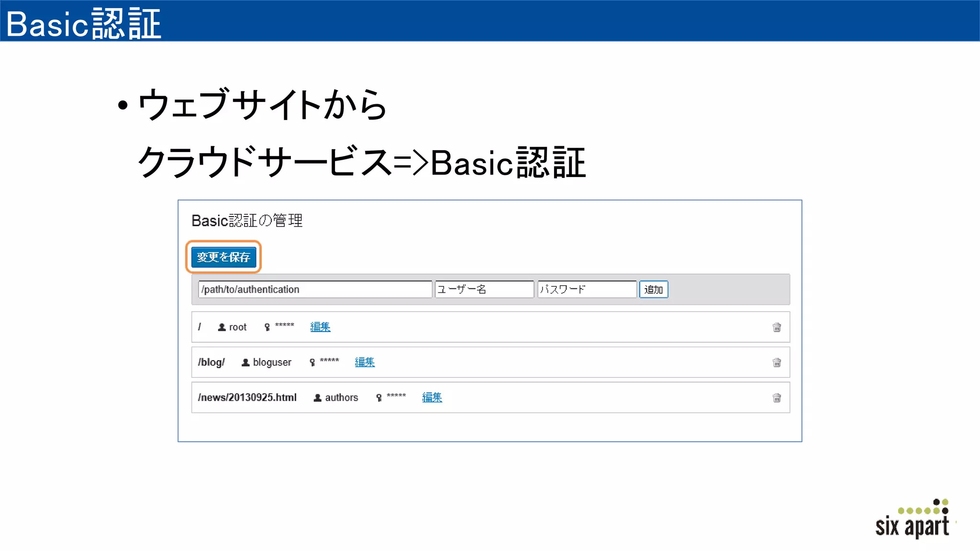Select the /news/20130925.html path text
The height and width of the screenshot is (551, 980).
[247, 397]
